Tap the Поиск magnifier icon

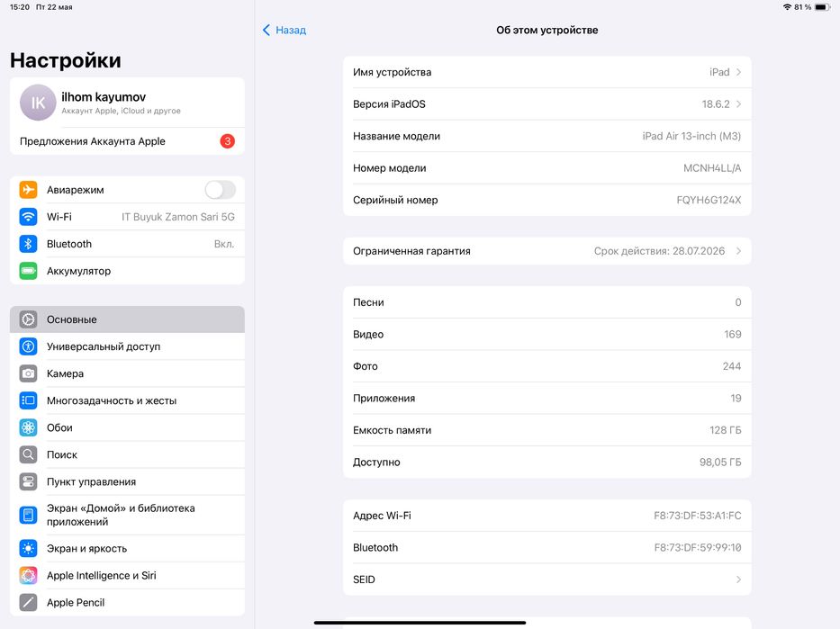click(x=29, y=454)
